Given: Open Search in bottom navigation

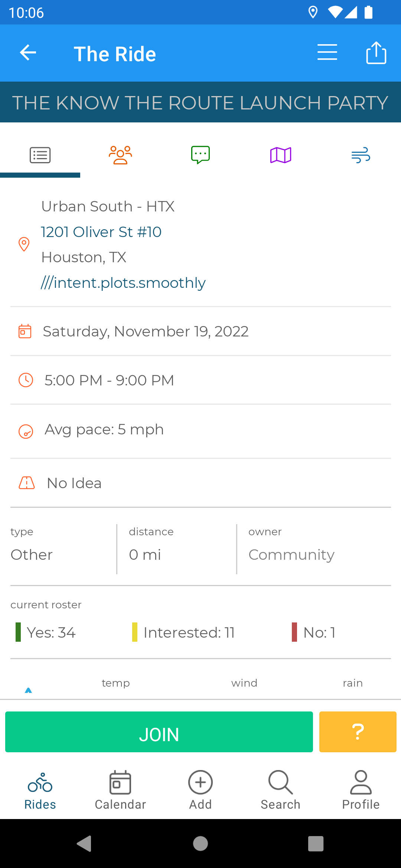Looking at the screenshot, I should click(x=281, y=790).
